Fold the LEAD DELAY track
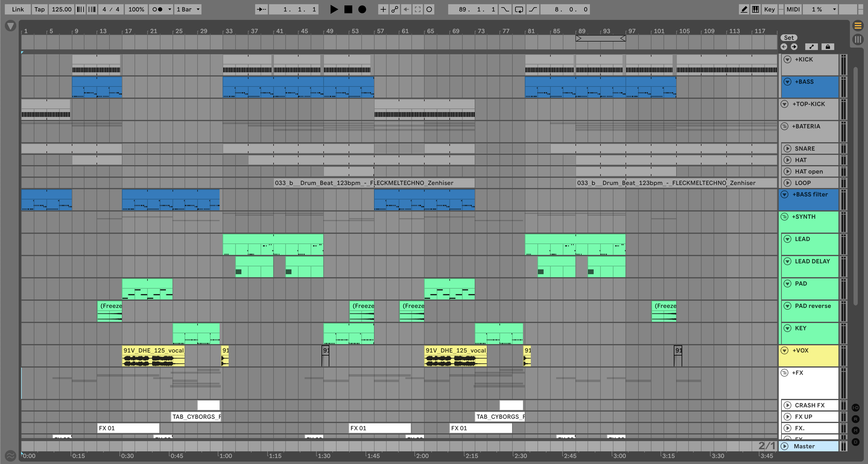Image resolution: width=868 pixels, height=464 pixels. [787, 261]
